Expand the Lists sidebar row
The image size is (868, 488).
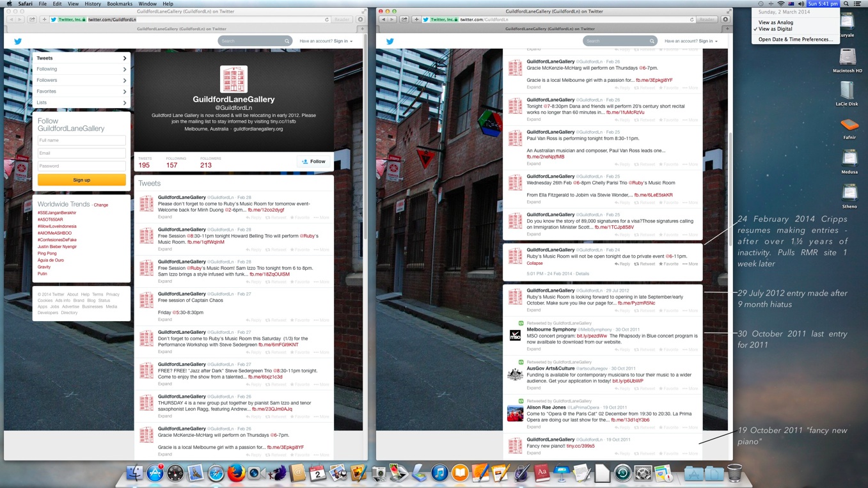coord(81,102)
